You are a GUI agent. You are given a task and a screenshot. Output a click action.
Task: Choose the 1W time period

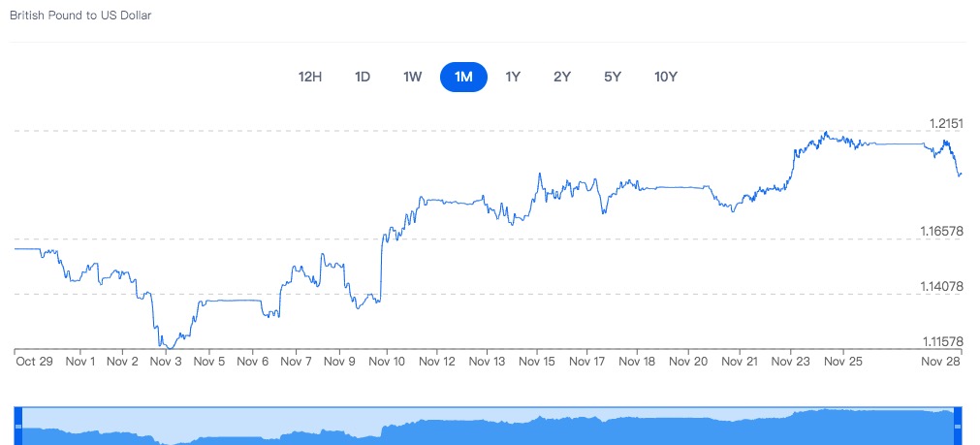pos(413,77)
